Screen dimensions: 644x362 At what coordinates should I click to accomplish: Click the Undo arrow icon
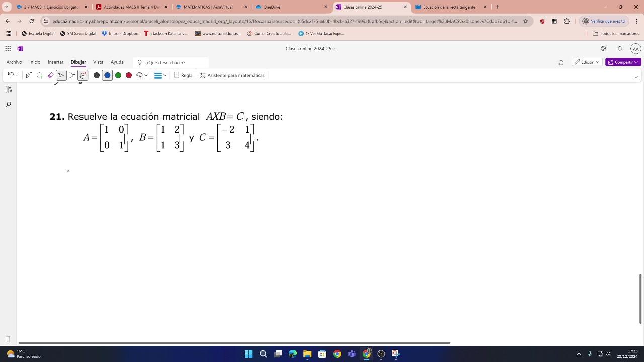click(x=10, y=75)
